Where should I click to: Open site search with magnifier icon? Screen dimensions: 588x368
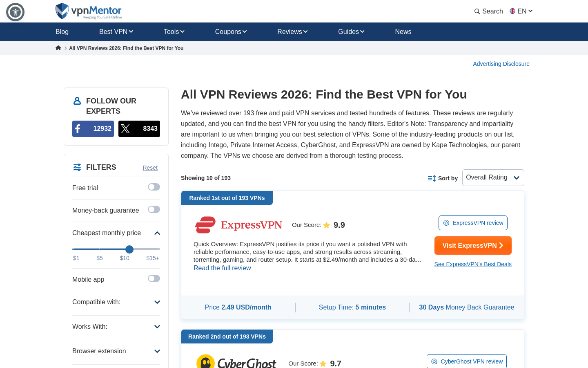point(488,11)
